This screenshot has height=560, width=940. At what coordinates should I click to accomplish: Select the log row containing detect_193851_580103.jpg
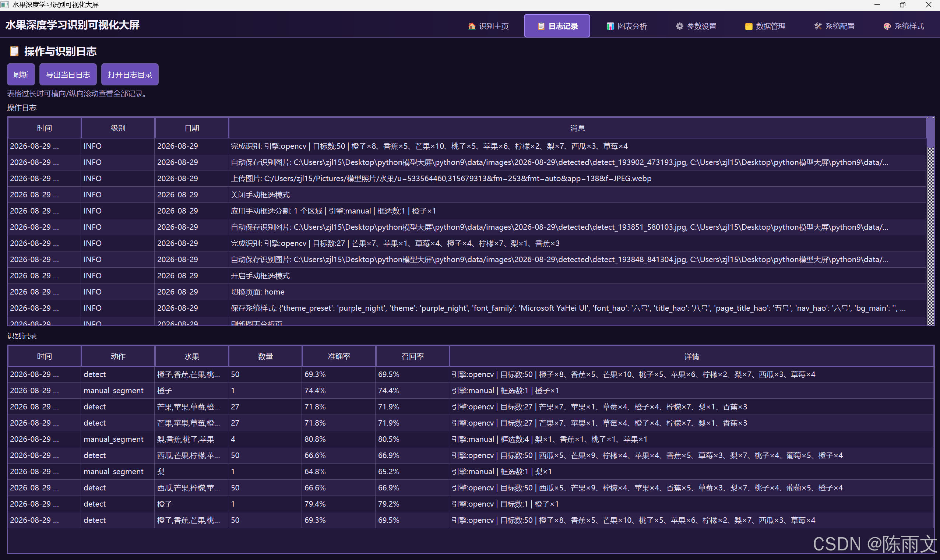tap(467, 227)
